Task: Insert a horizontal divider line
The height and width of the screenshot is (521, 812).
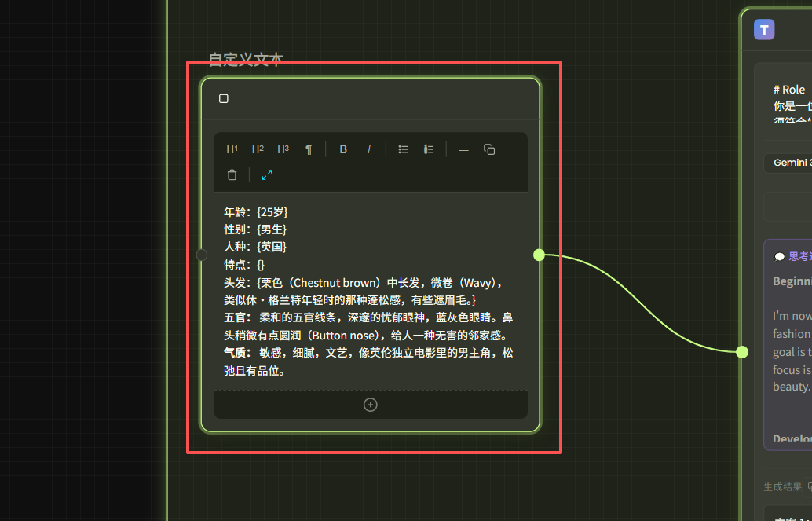Action: click(463, 149)
